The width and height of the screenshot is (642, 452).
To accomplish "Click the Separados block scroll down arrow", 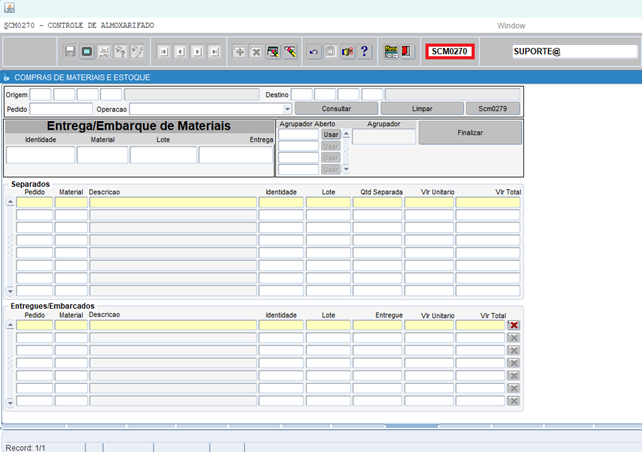I will click(x=10, y=291).
